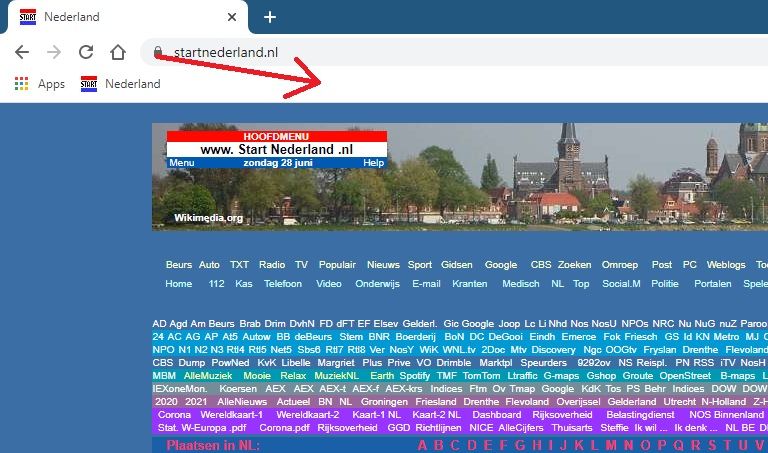This screenshot has width=768, height=453.
Task: Open the Koersen link
Action: (238, 389)
